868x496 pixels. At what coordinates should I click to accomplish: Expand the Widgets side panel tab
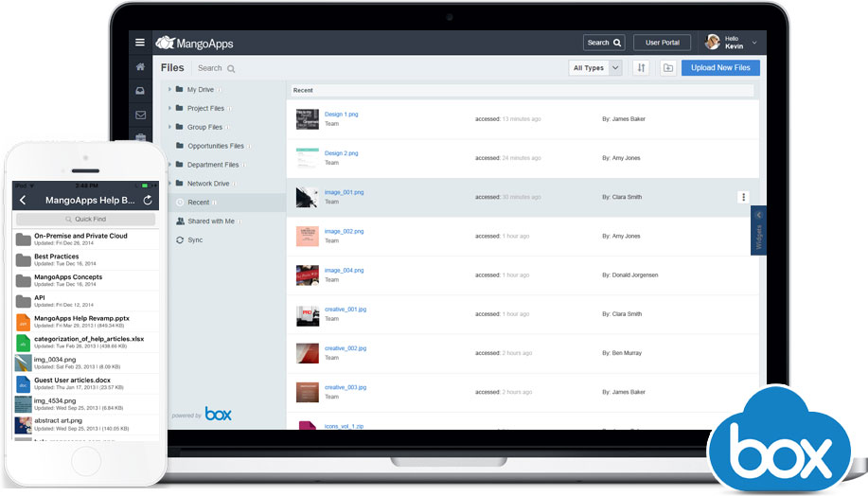click(x=758, y=231)
